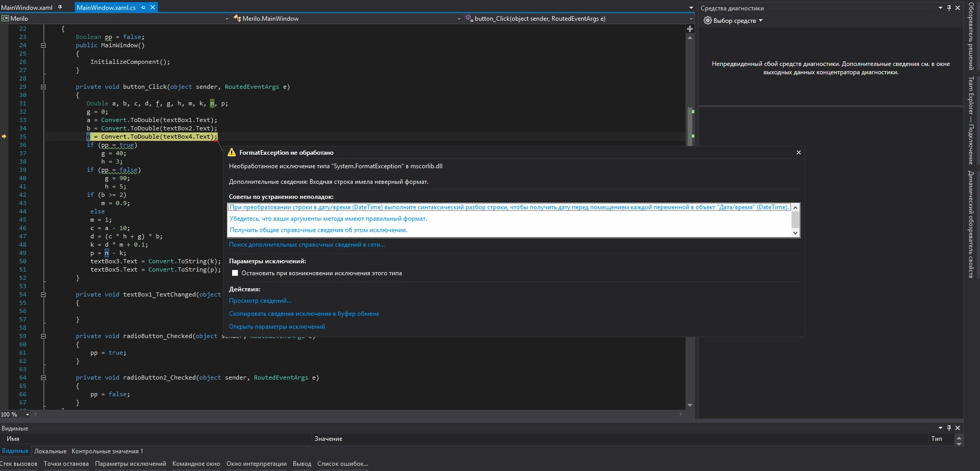Image resolution: width=980 pixels, height=471 pixels.
Task: Click the yellow current-statement arrow on line 35
Action: [4, 136]
